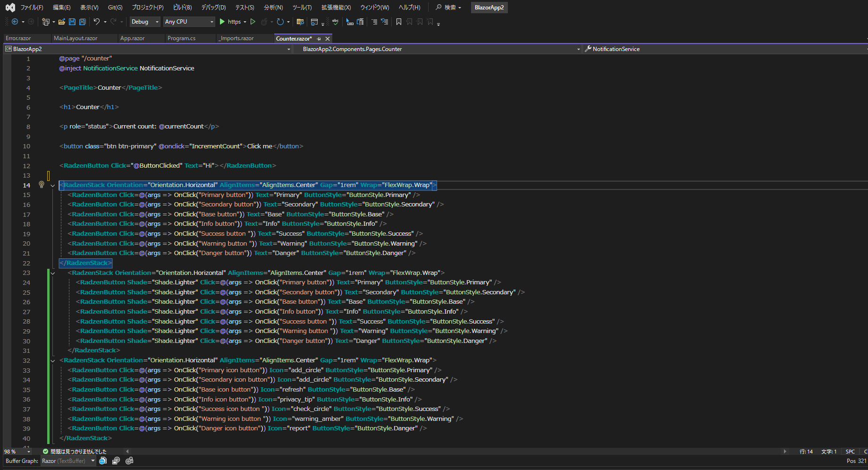
Task: Click the Find in Files toolbar icon
Action: click(301, 22)
